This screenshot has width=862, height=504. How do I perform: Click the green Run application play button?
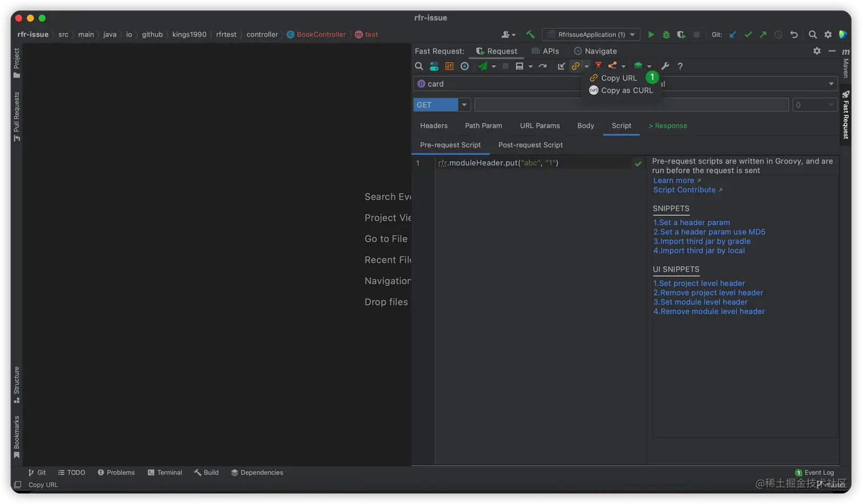coord(651,35)
